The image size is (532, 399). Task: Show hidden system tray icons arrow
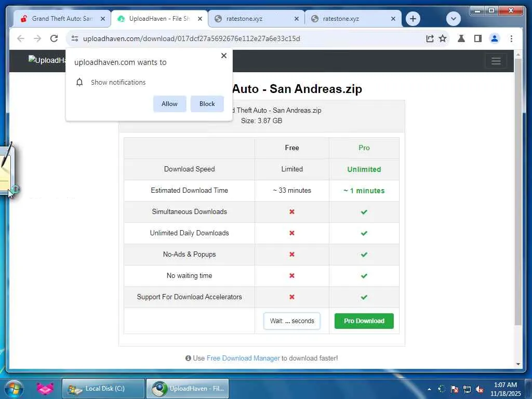(x=429, y=389)
